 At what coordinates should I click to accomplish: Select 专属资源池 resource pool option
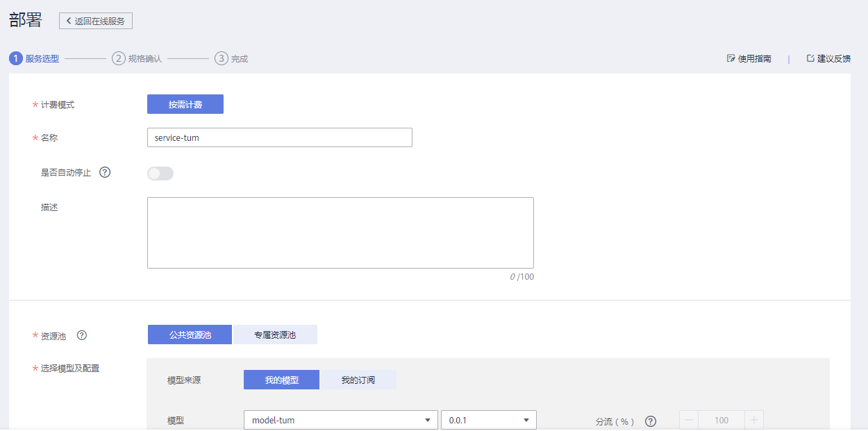coord(275,335)
